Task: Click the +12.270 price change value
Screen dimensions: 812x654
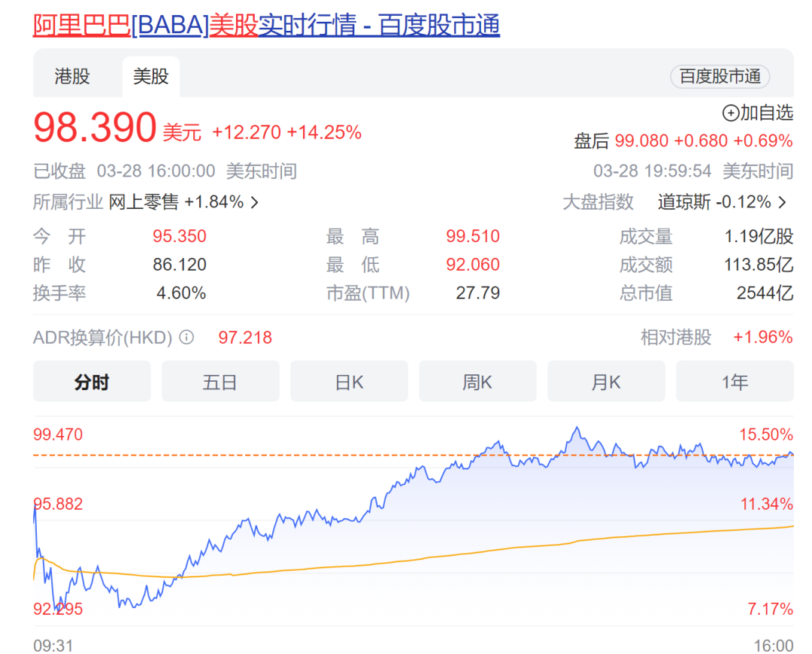Action: tap(247, 132)
